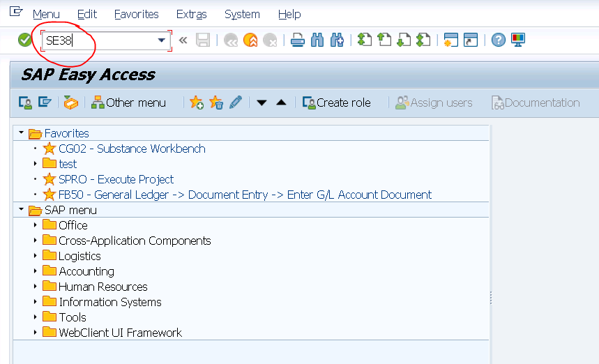Screen dimensions: 599x364
Task: Click Move Favorites Down arrow
Action: coord(261,103)
